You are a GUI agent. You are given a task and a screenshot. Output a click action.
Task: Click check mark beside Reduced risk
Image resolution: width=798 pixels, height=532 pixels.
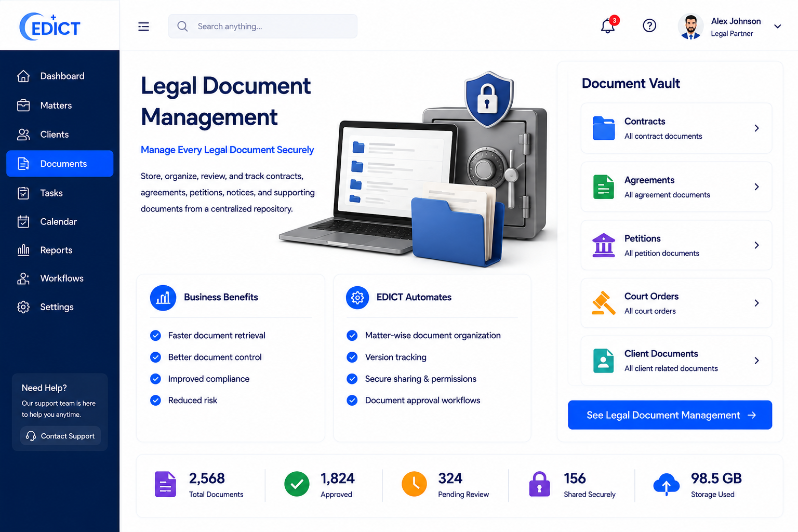click(155, 401)
